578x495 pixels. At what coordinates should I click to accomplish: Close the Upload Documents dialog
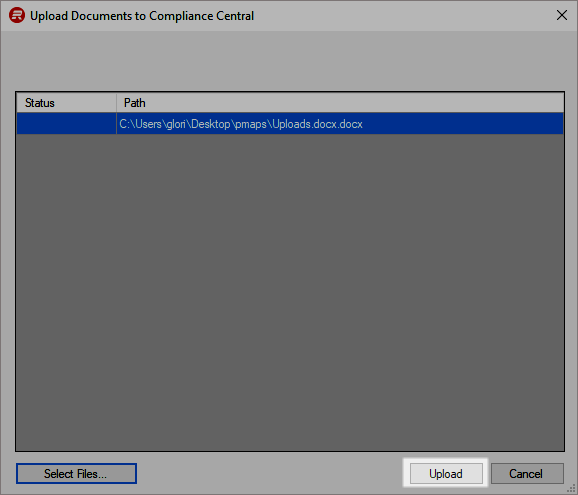pyautogui.click(x=562, y=15)
